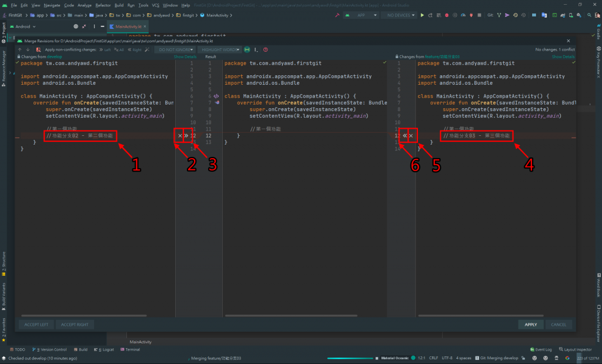Push commits with the purple arrow icon
Viewport: 602px width, 364px height.
coord(507,15)
